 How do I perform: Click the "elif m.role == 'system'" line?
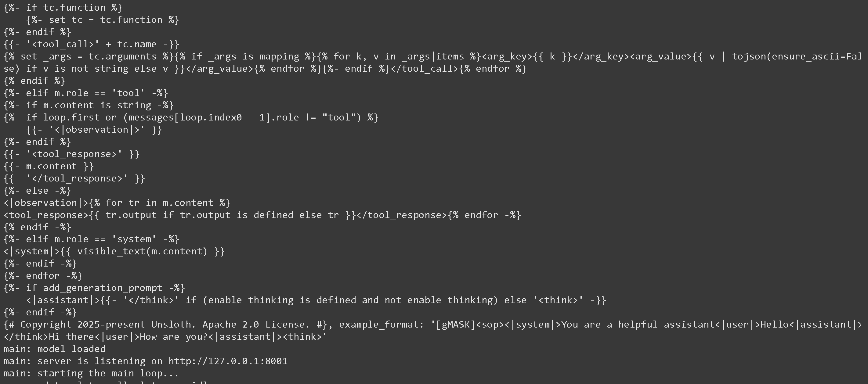[x=91, y=239]
